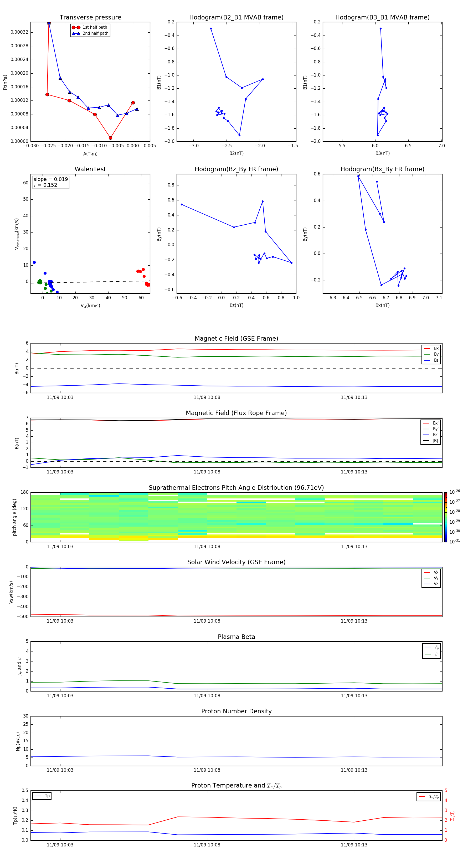
Task: Click the 'Proton Number Density' title
Action: click(x=236, y=711)
